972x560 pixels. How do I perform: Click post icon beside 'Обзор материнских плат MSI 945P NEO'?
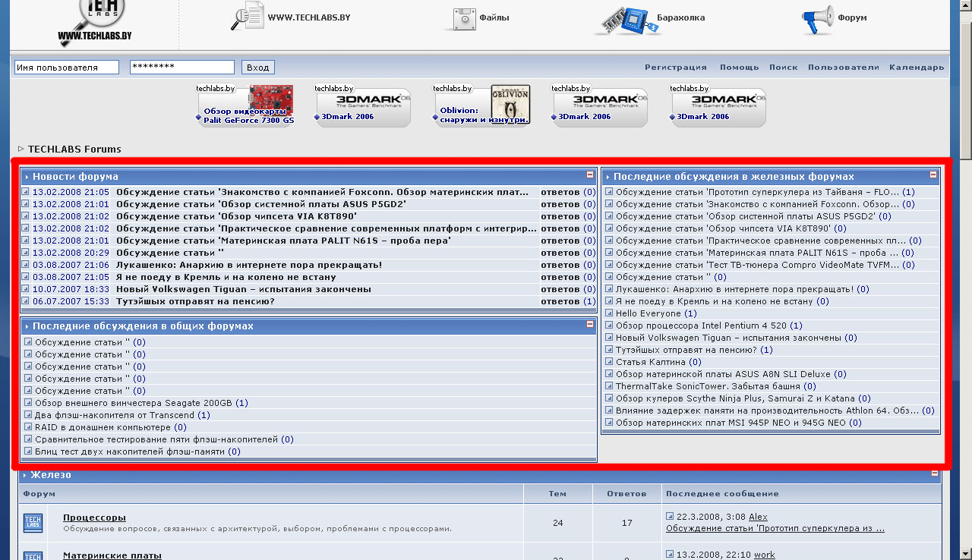(x=609, y=423)
